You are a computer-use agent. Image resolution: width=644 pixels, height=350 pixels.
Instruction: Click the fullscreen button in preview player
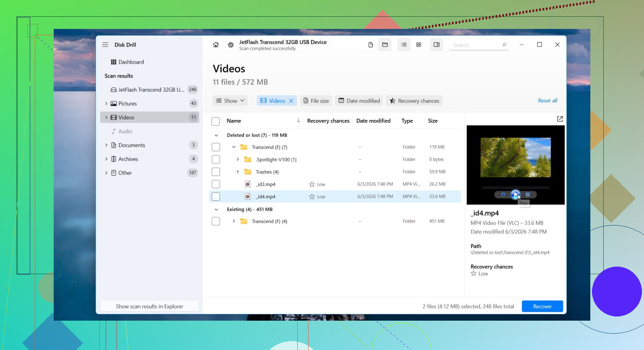[x=528, y=194]
